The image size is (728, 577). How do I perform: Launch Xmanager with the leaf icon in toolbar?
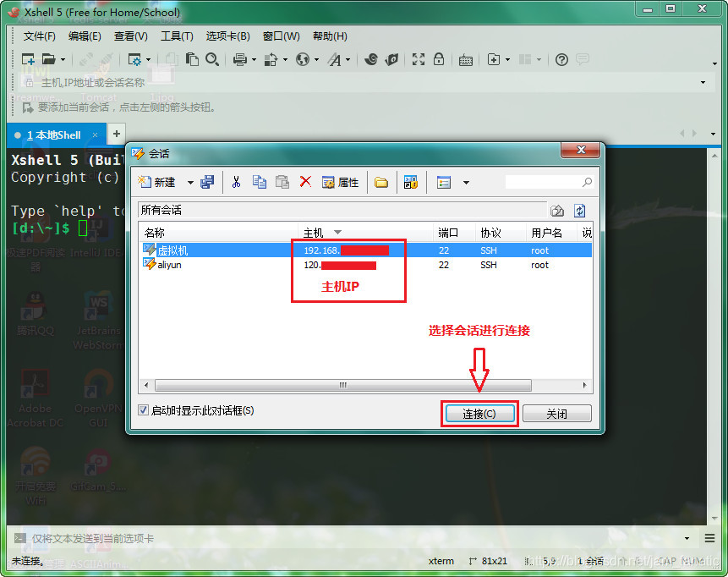tap(391, 59)
